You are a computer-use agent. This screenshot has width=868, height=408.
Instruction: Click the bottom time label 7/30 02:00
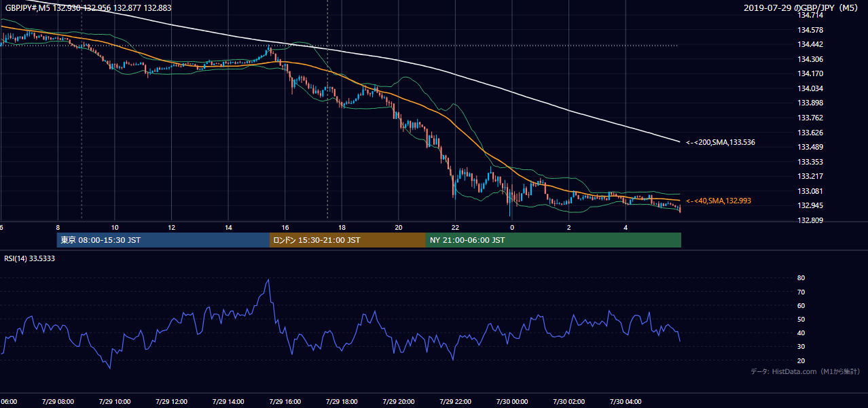click(568, 401)
